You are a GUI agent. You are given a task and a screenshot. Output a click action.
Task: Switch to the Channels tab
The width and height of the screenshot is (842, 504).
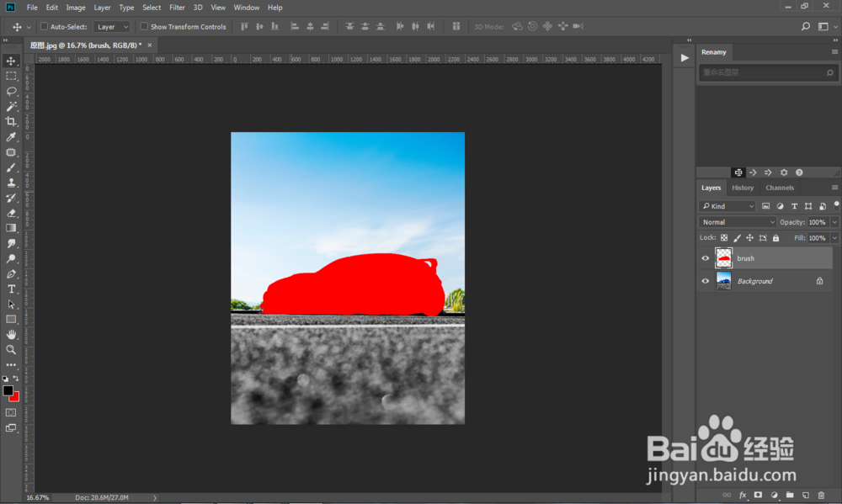point(780,188)
